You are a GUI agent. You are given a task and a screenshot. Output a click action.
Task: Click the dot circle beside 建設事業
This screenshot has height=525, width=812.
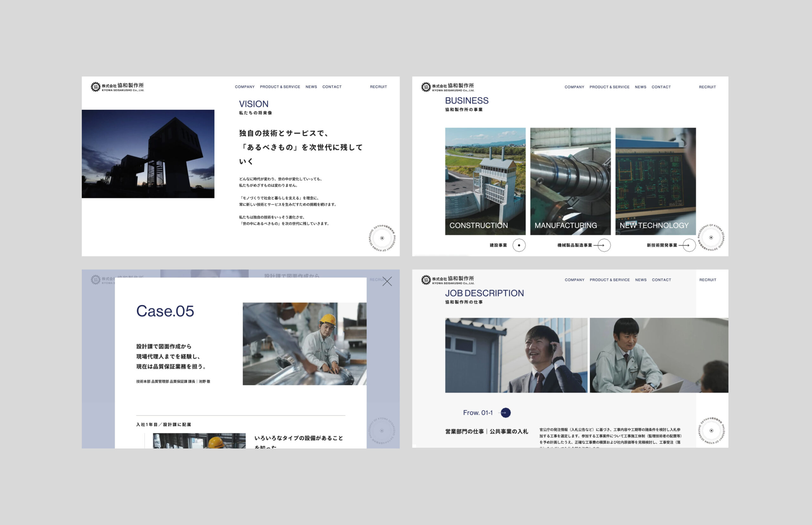[x=519, y=245]
